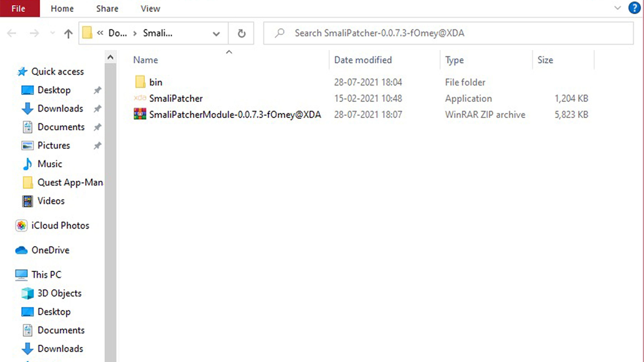
Task: Click the 5,823 KB size cell
Action: coord(571,115)
